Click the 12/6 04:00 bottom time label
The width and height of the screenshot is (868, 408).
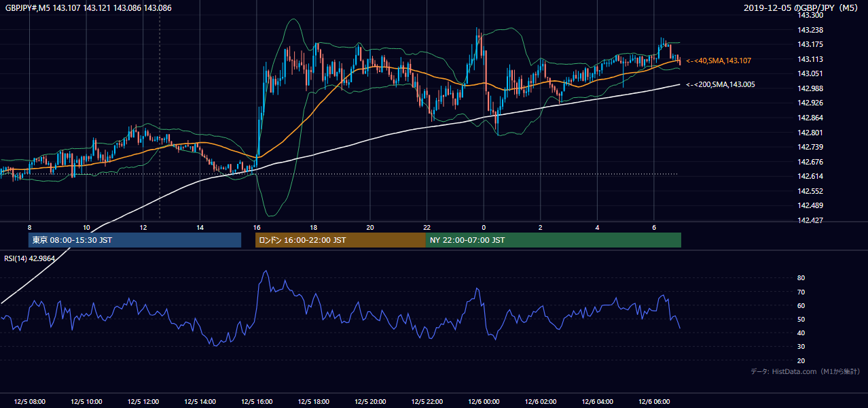click(x=598, y=402)
